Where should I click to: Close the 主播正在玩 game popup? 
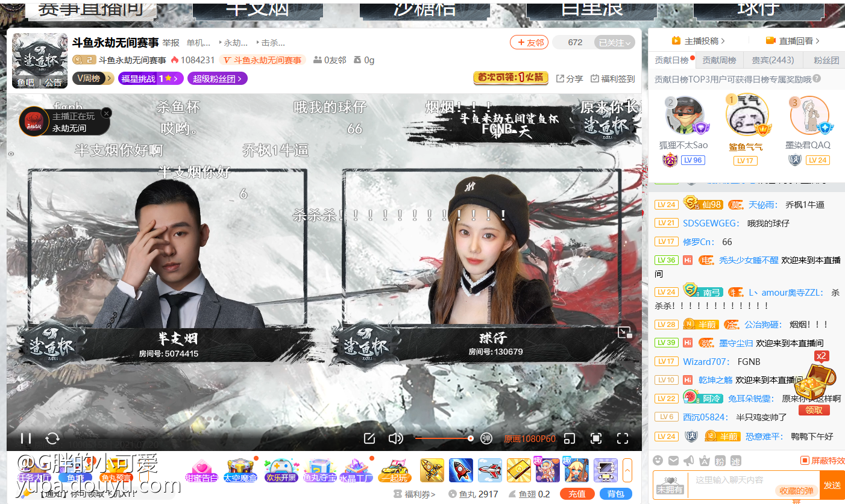tap(107, 113)
